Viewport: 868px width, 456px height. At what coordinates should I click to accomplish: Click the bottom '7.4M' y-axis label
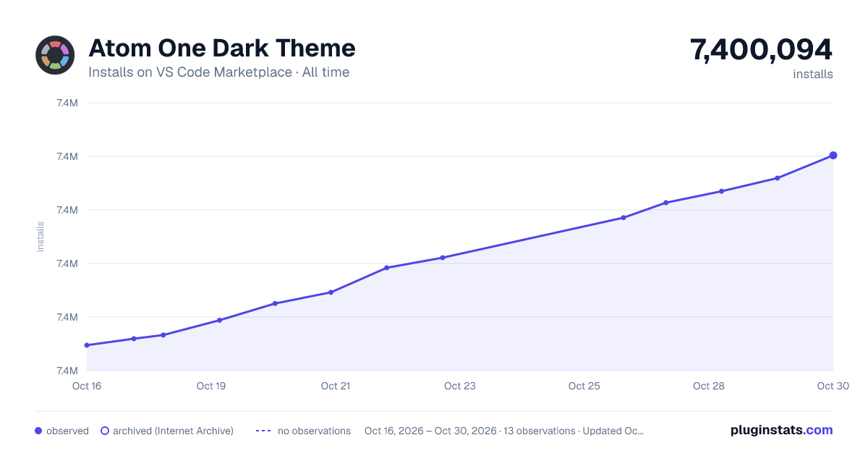[67, 371]
